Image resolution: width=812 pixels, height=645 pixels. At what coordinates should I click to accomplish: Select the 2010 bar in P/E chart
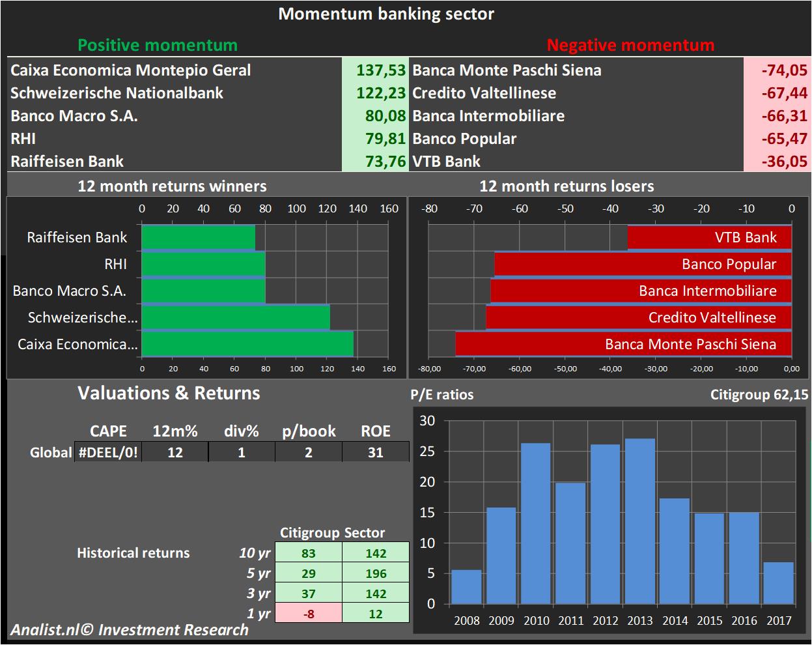[x=536, y=524]
